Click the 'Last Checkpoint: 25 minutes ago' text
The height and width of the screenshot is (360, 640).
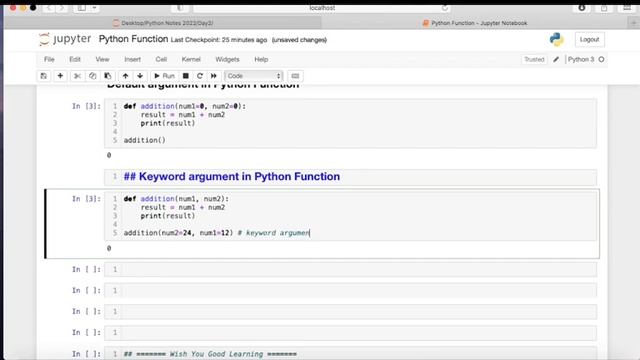tap(219, 40)
